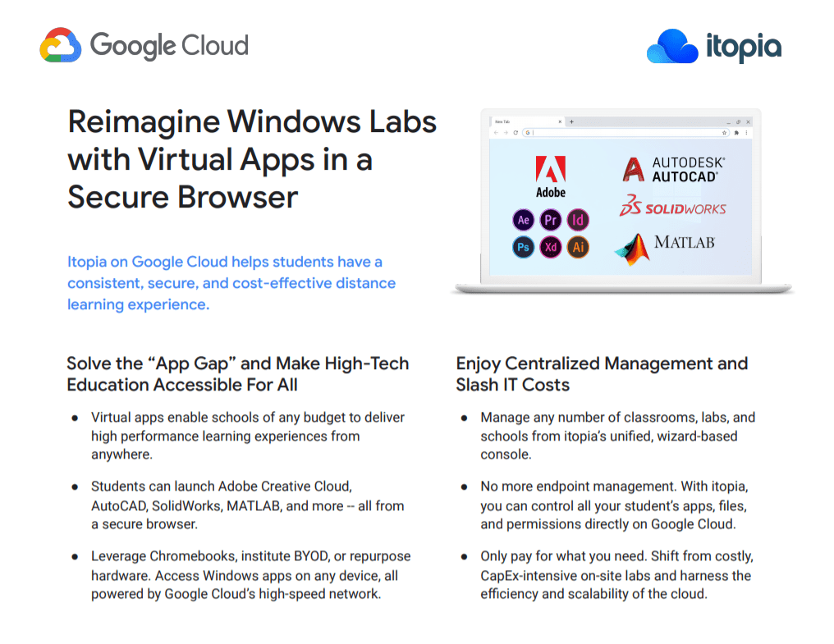Click bullet 'Virtual apps enable schools of any budget'
834x644 pixels.
(248, 436)
